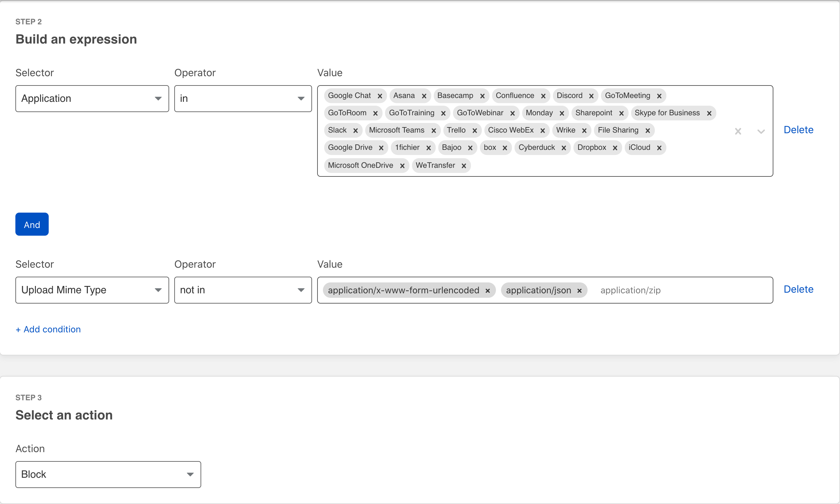Remove the Dropbox tag
This screenshot has height=504, width=840.
coord(615,148)
